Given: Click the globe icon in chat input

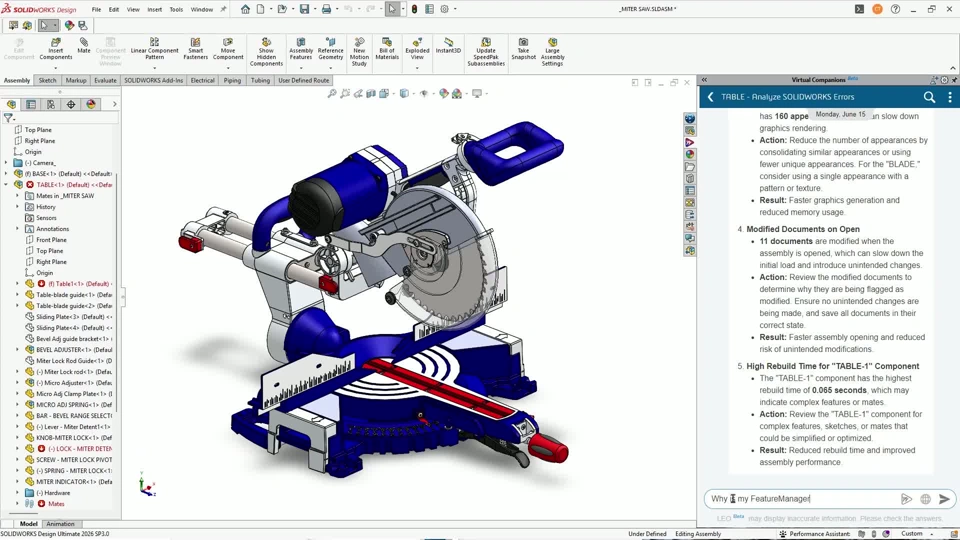Looking at the screenshot, I should pyautogui.click(x=926, y=499).
